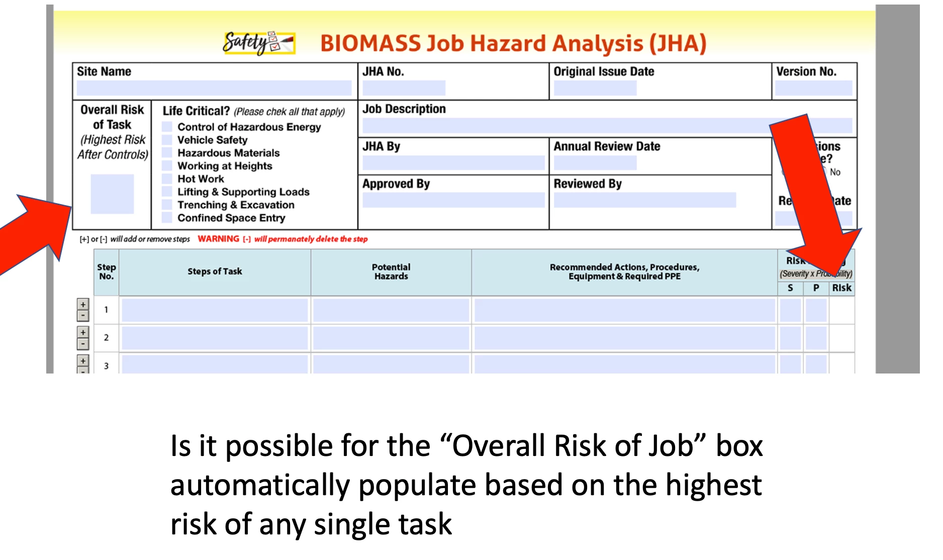Check the Working at Heights checkbox
Image resolution: width=943 pixels, height=560 pixels.
point(167,166)
